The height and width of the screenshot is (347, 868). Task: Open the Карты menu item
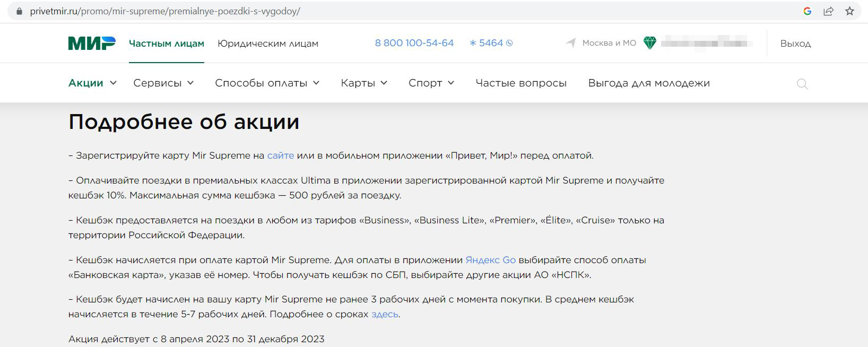click(x=358, y=83)
